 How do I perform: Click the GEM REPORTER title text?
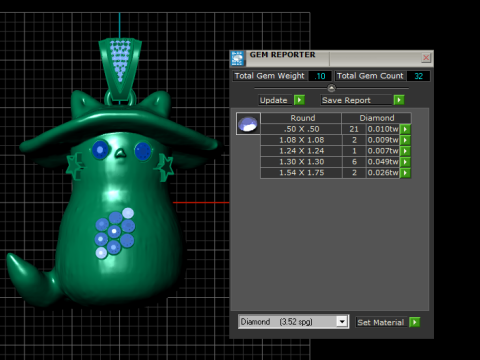click(282, 55)
